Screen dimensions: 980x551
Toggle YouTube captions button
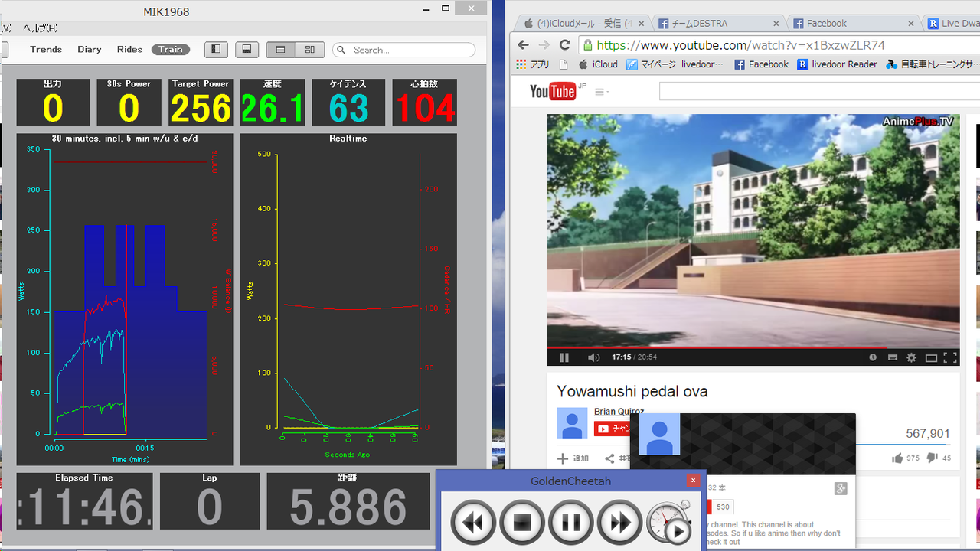(x=892, y=357)
